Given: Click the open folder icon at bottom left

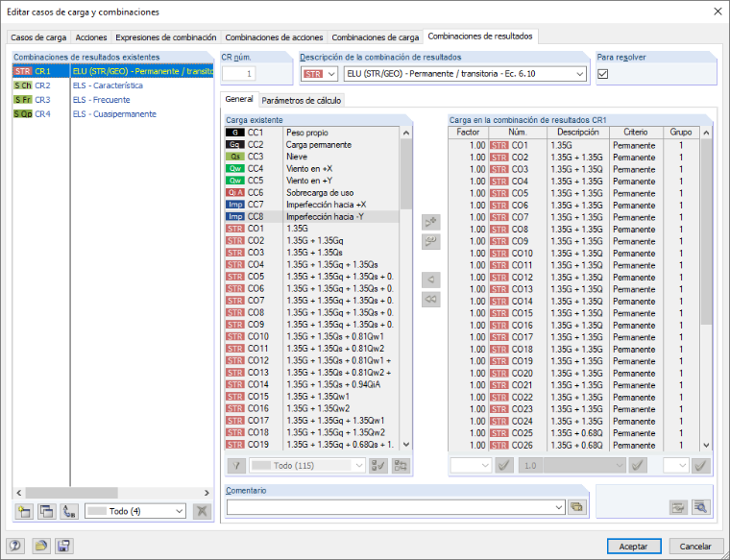Looking at the screenshot, I should [x=41, y=546].
